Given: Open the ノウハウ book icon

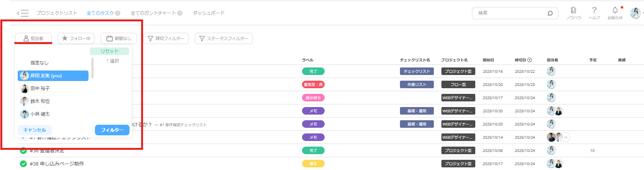Looking at the screenshot, I should (x=573, y=10).
